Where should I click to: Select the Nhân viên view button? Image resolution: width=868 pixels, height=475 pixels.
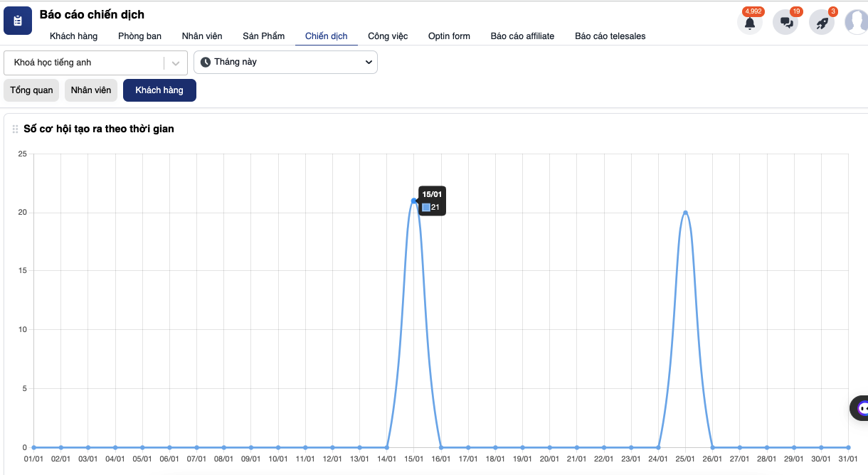pos(91,90)
